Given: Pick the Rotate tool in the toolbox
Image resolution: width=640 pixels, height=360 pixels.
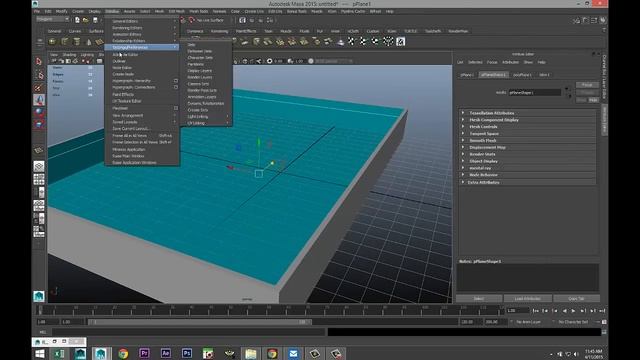Looking at the screenshot, I should point(39,112).
